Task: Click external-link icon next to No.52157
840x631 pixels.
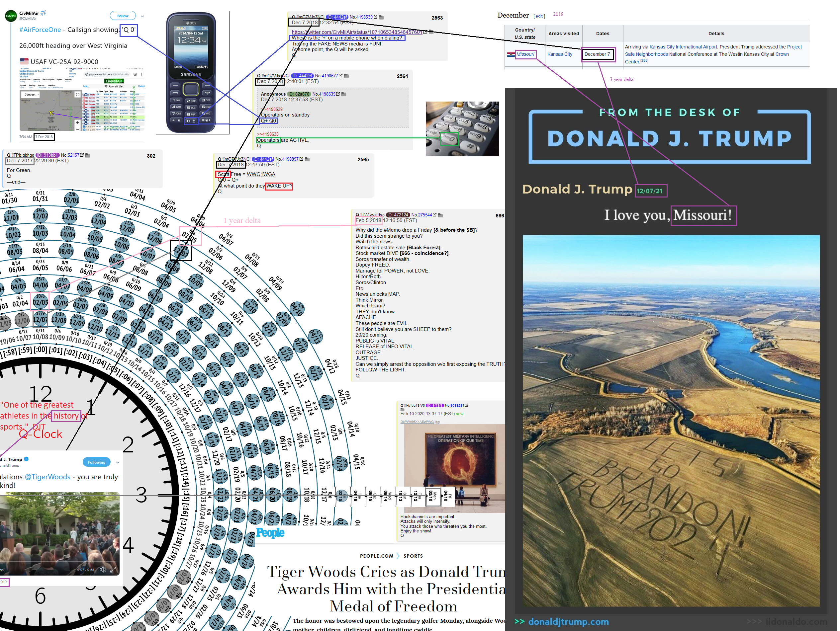Action: [x=82, y=155]
